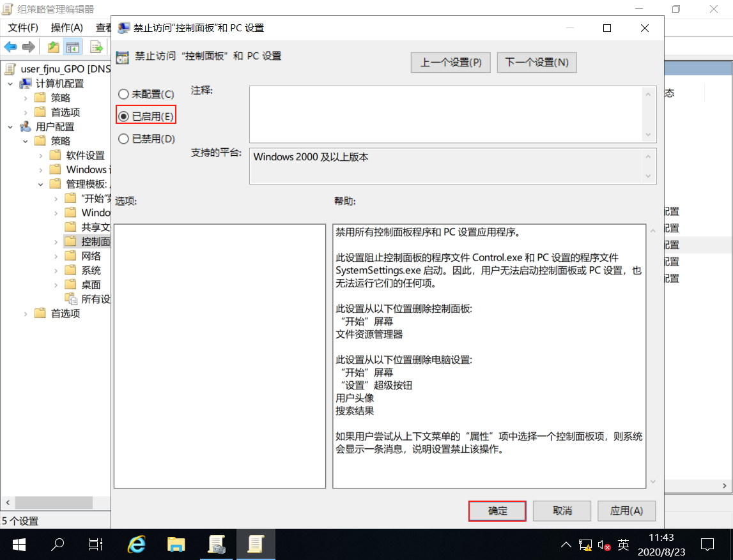
Task: Click the 英 input method indicator
Action: (x=623, y=545)
